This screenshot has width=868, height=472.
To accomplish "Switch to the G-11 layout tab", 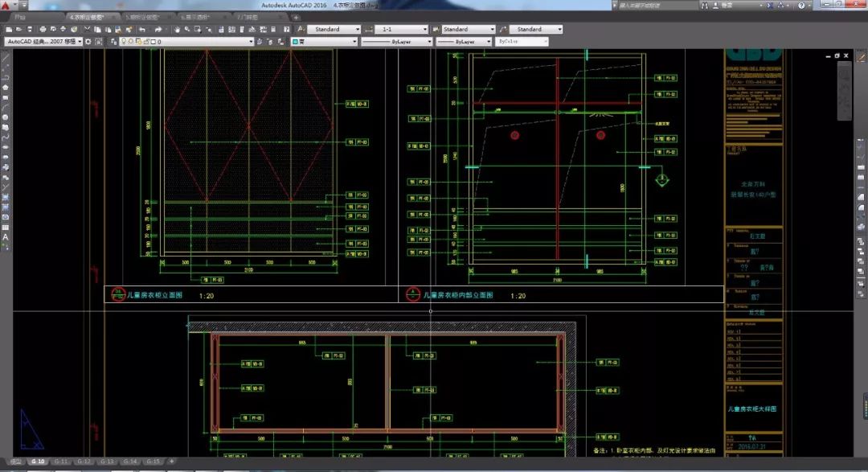I will (61, 462).
